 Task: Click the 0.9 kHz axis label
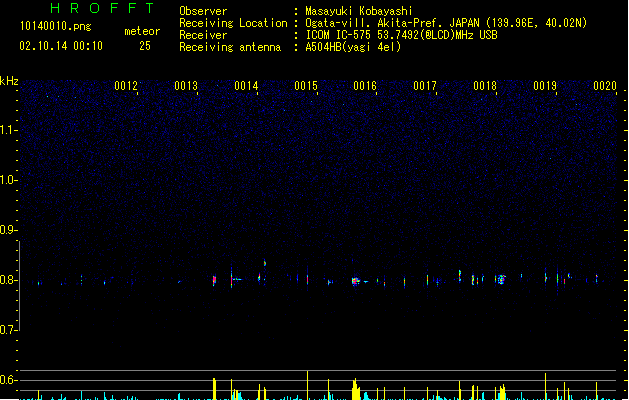[x=8, y=230]
